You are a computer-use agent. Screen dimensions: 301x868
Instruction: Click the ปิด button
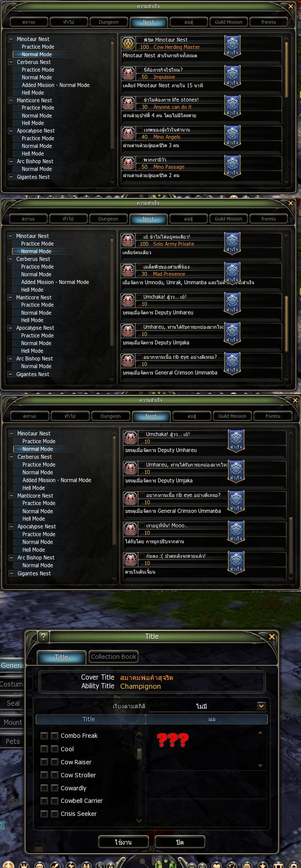pyautogui.click(x=180, y=842)
